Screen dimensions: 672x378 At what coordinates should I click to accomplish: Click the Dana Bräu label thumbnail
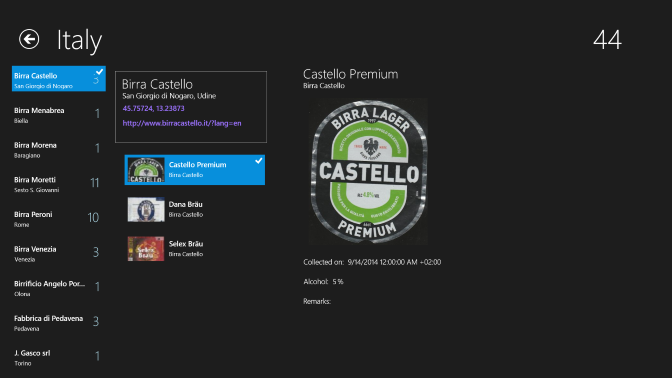146,209
